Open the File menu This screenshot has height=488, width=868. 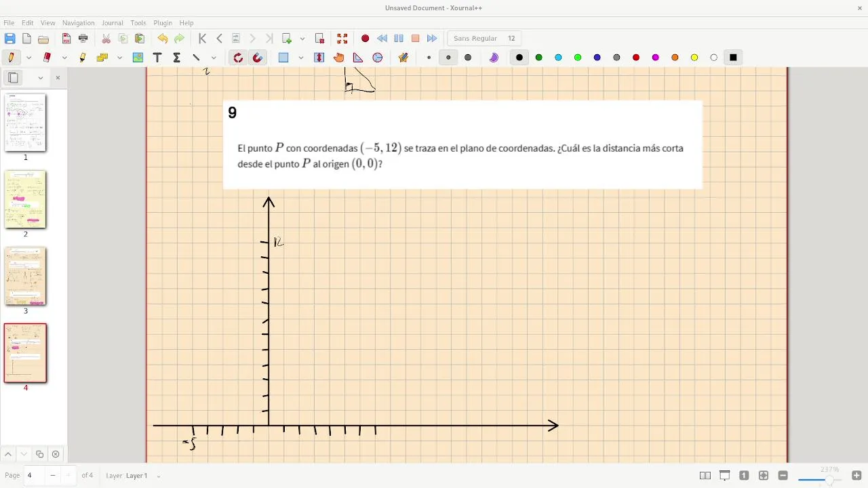9,23
